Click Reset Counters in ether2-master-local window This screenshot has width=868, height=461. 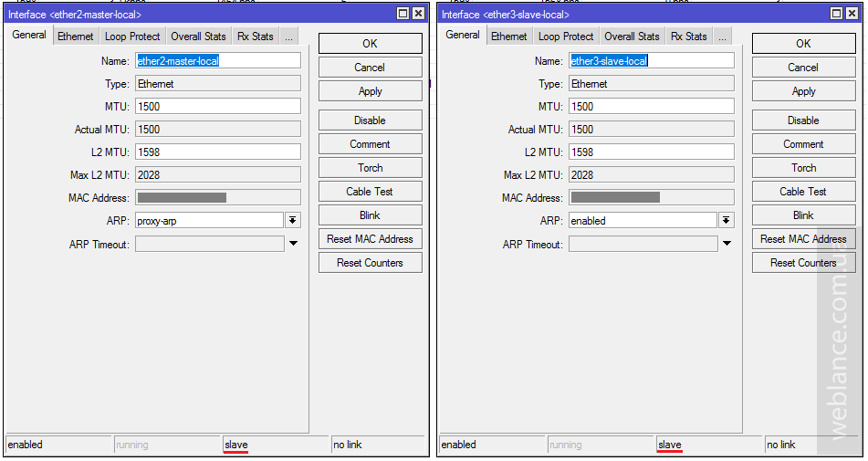pyautogui.click(x=370, y=263)
